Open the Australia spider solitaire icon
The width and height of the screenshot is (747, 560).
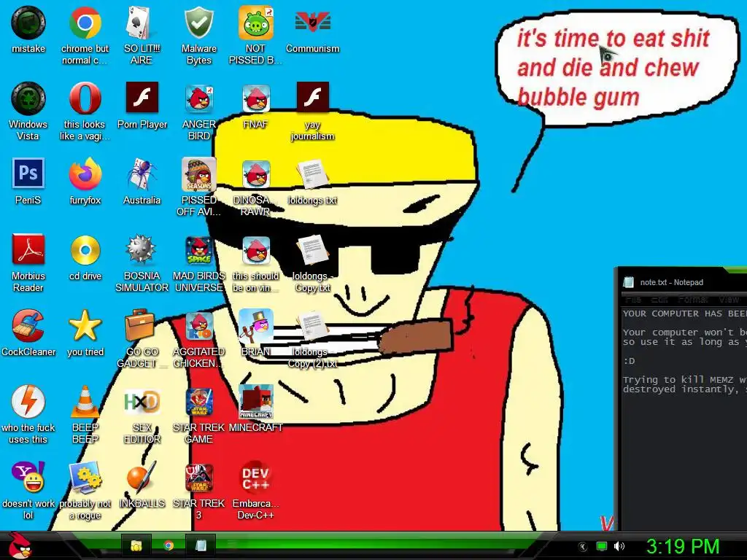pyautogui.click(x=142, y=174)
